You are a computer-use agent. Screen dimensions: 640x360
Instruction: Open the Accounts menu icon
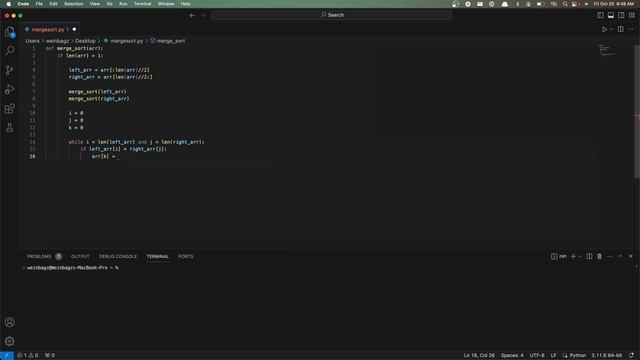pos(9,322)
